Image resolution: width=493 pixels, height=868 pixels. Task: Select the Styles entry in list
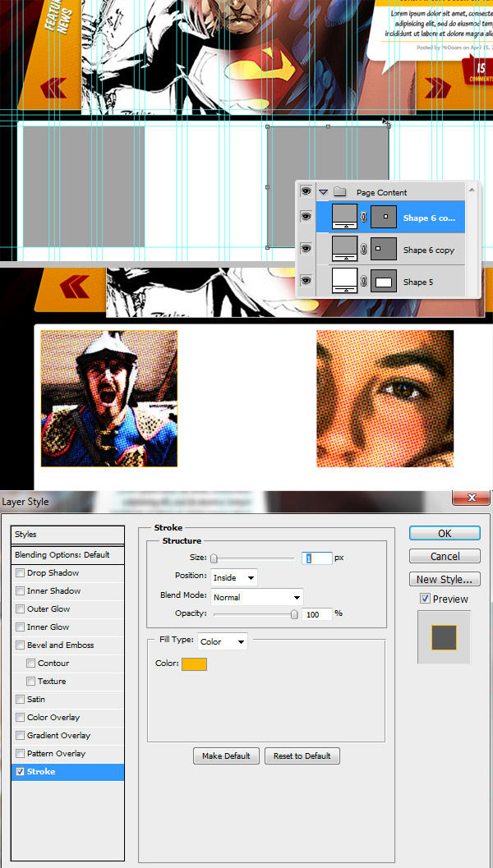tap(67, 535)
